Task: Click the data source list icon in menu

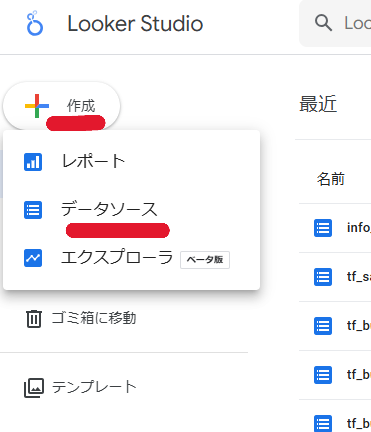Action: click(x=33, y=210)
